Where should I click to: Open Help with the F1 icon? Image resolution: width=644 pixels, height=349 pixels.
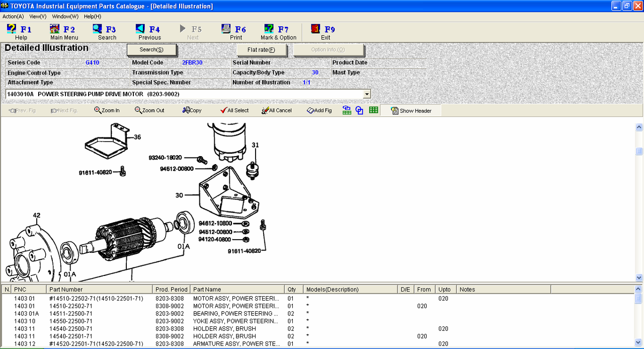coord(20,32)
